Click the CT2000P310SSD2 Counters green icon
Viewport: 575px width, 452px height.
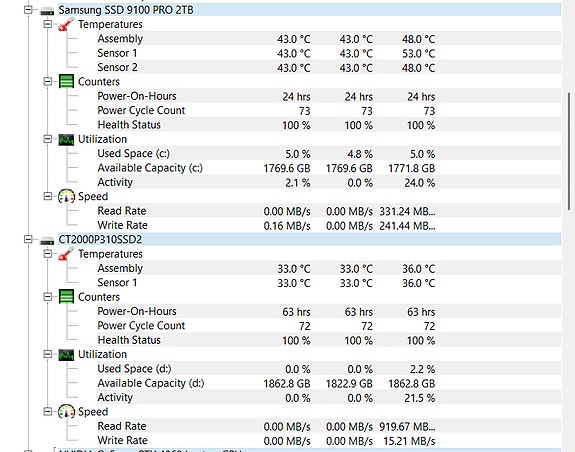pos(66,297)
